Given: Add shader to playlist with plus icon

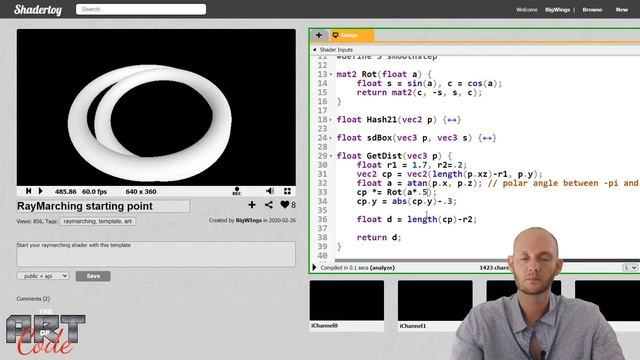Looking at the screenshot, I should pyautogui.click(x=252, y=205).
